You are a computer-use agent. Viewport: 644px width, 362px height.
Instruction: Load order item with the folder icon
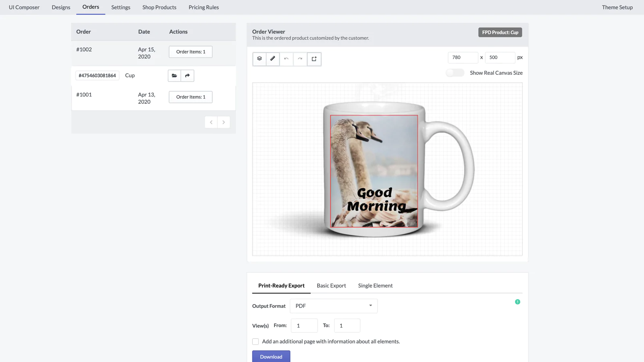pyautogui.click(x=174, y=76)
